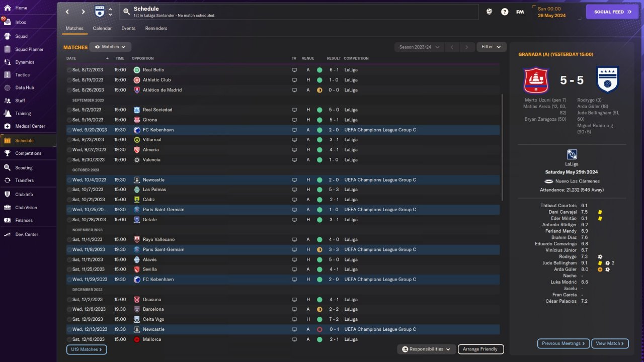644x362 pixels.
Task: Go to the next season with the right arrow
Action: point(466,47)
